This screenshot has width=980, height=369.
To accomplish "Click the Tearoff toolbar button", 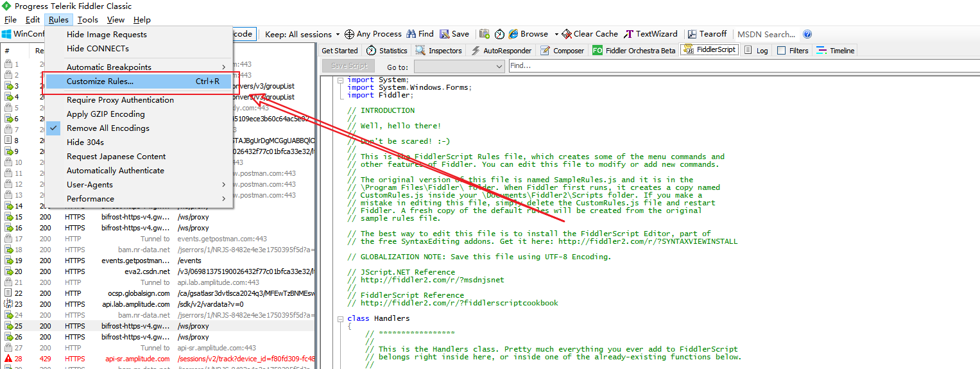I will [707, 34].
